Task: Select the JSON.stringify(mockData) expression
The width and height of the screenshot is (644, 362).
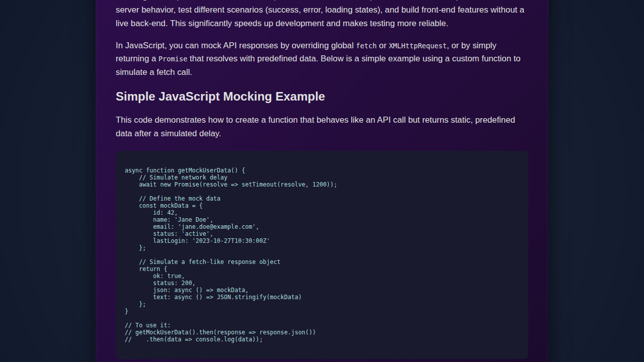Action: point(259,297)
